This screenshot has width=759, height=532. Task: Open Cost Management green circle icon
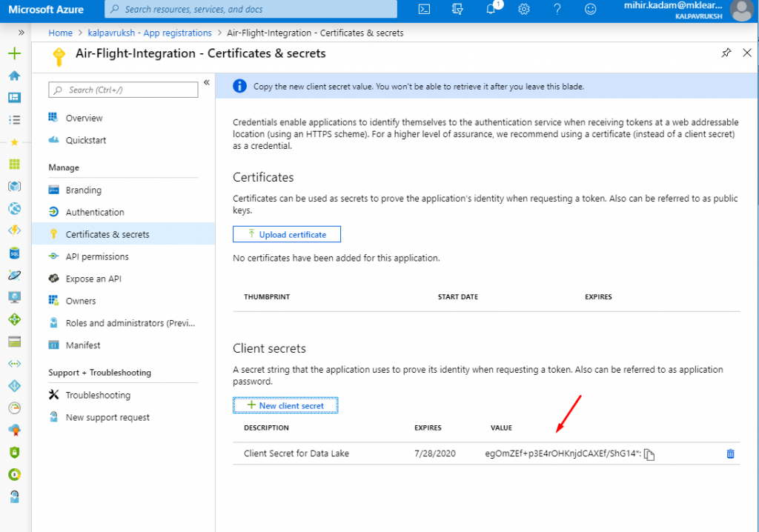pyautogui.click(x=15, y=474)
